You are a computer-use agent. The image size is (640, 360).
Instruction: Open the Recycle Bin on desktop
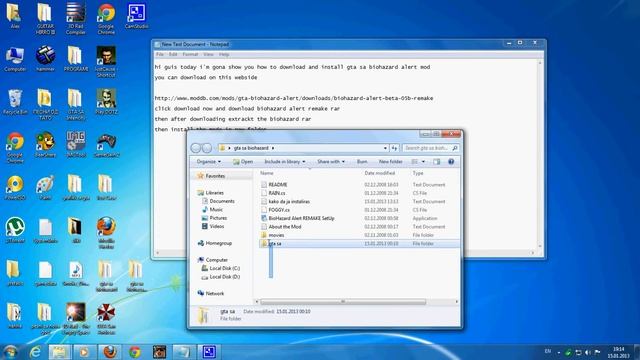[x=15, y=102]
